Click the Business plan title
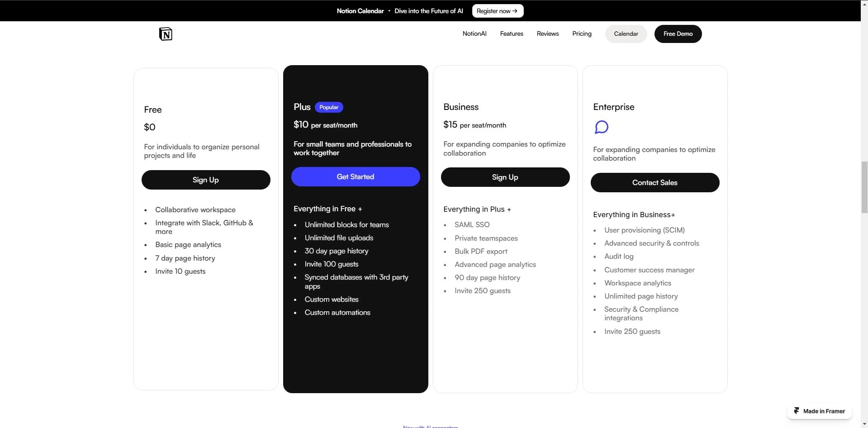Image resolution: width=868 pixels, height=428 pixels. point(461,107)
